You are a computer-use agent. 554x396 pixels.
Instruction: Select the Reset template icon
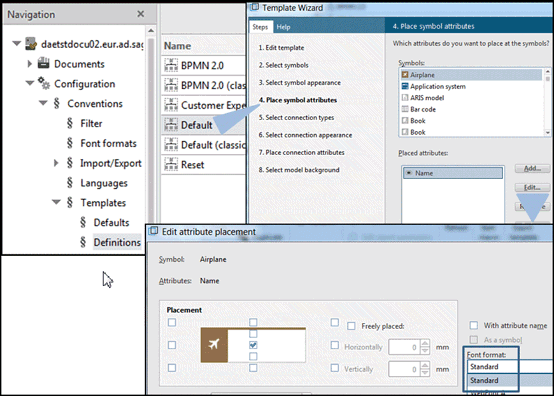point(171,164)
